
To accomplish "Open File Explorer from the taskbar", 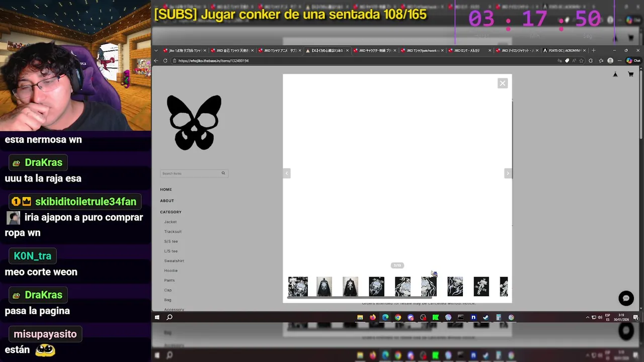I will 360,317.
